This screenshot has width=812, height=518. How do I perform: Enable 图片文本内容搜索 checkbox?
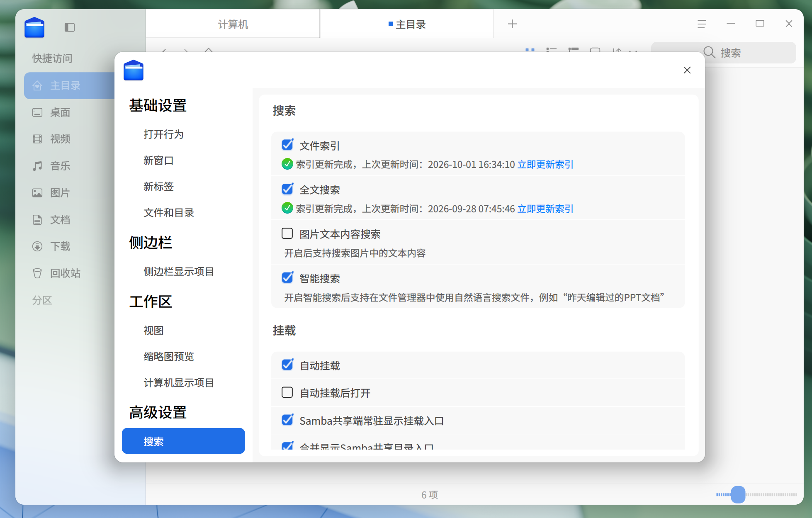coord(287,233)
